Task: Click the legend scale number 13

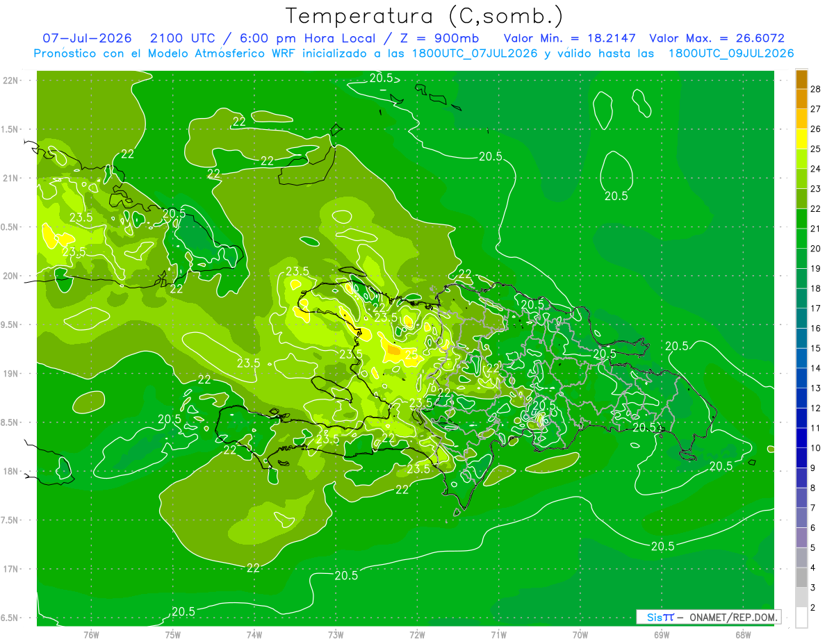Action: click(x=816, y=388)
